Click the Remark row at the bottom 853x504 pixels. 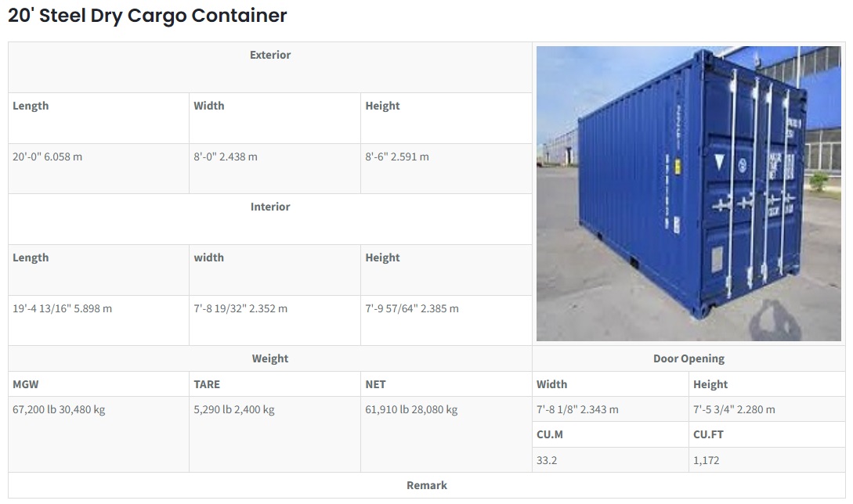pos(426,485)
